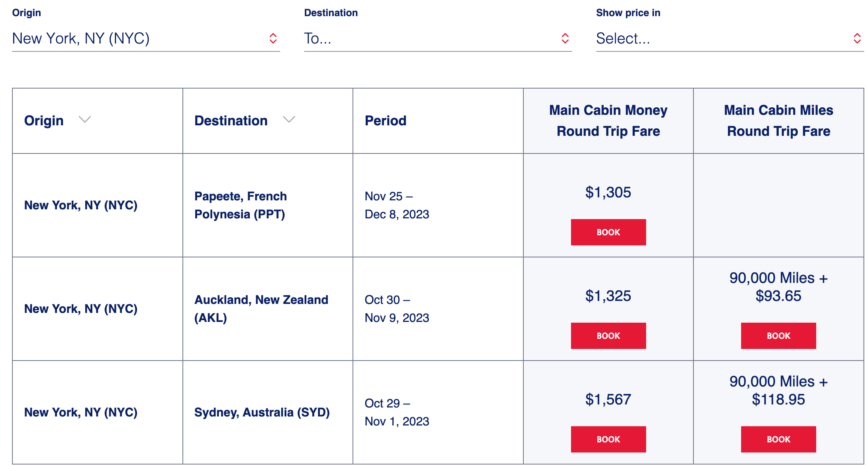Open the Origin New York, NY selector
The image size is (868, 466).
coord(146,38)
